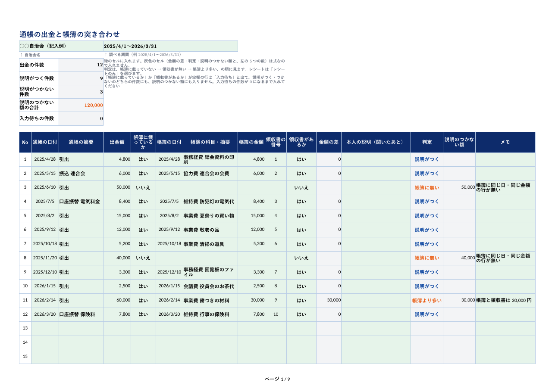Select the 事業費 清掃の道具 cell
Screen dimensions: 555x392
pyautogui.click(x=210, y=244)
